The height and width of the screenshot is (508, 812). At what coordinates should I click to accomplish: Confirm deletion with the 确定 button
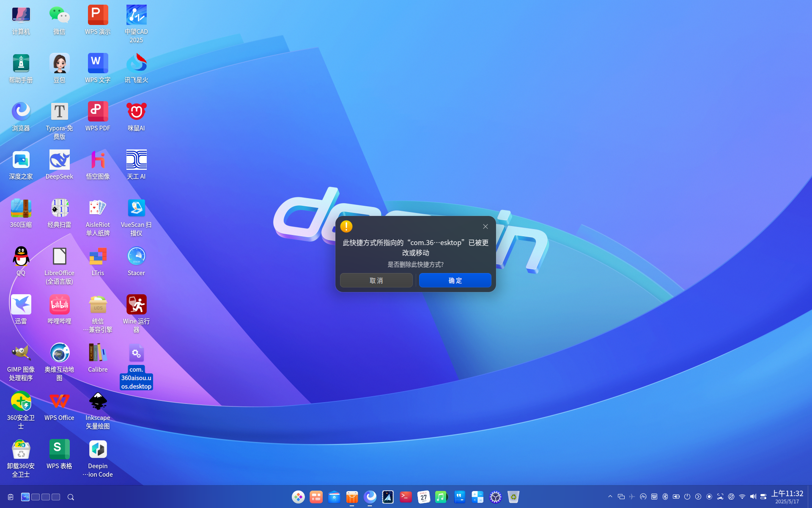coord(455,280)
